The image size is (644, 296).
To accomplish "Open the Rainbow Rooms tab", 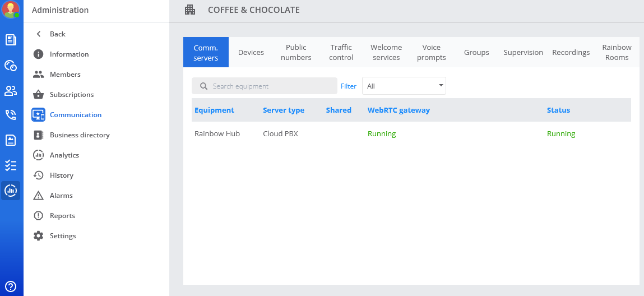I will coord(617,53).
